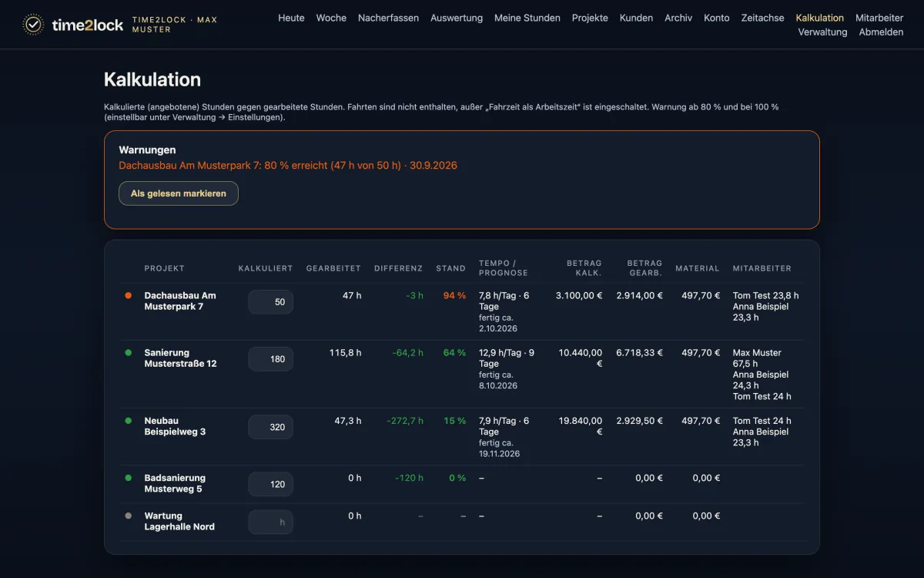The image size is (924, 578).
Task: Click the empty hours field for Wartung Lagerhalle Nord
Action: point(270,523)
